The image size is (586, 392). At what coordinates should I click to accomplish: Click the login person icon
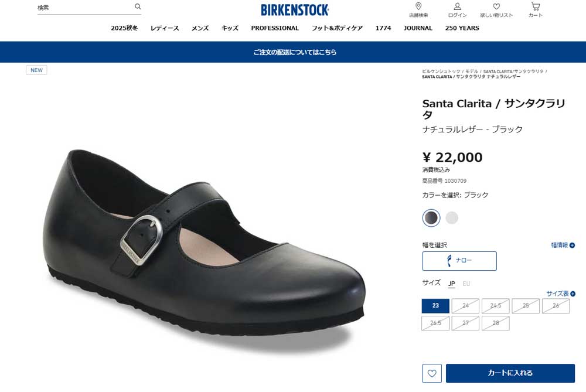pyautogui.click(x=457, y=6)
